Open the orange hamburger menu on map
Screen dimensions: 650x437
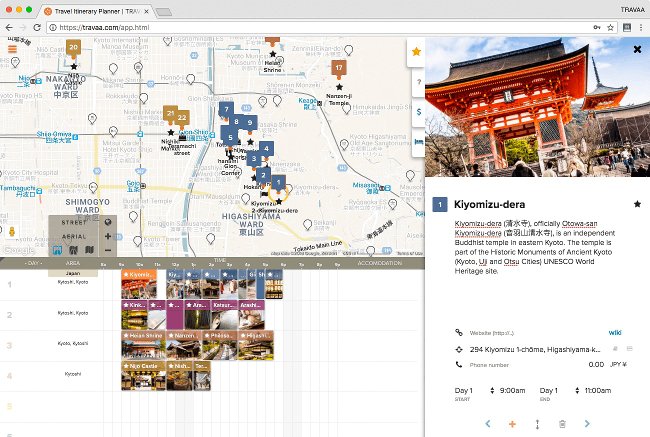click(12, 49)
